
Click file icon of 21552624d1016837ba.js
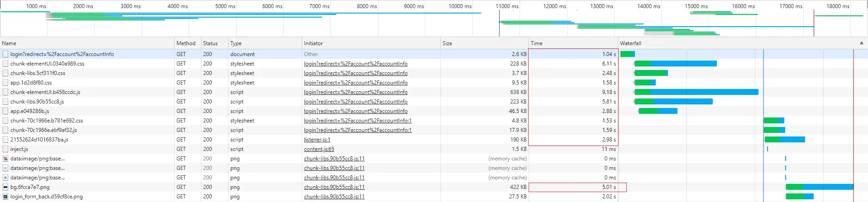coord(5,140)
